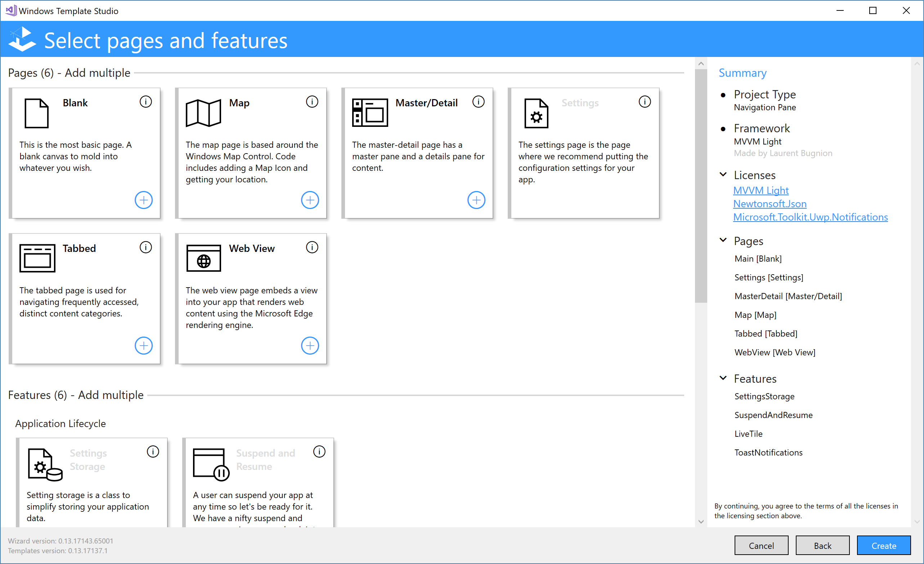Click the main panel scrollbar thumb
924x564 pixels.
[x=700, y=186]
